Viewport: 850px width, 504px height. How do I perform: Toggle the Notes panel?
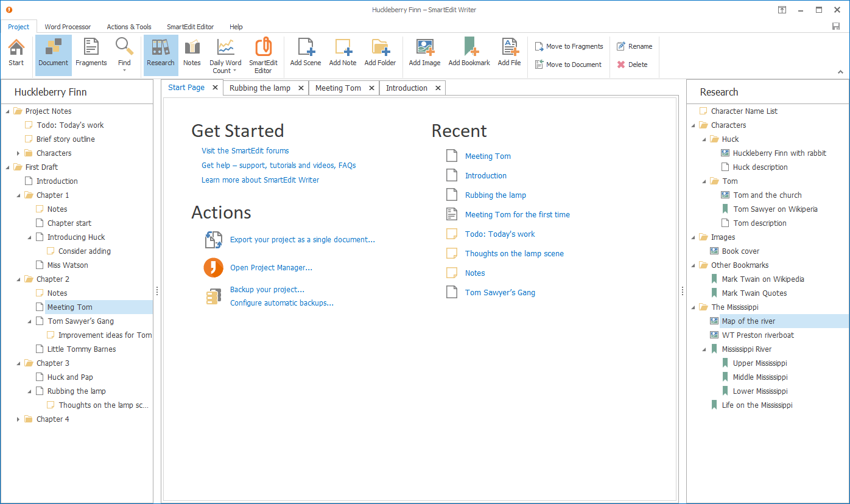(192, 55)
